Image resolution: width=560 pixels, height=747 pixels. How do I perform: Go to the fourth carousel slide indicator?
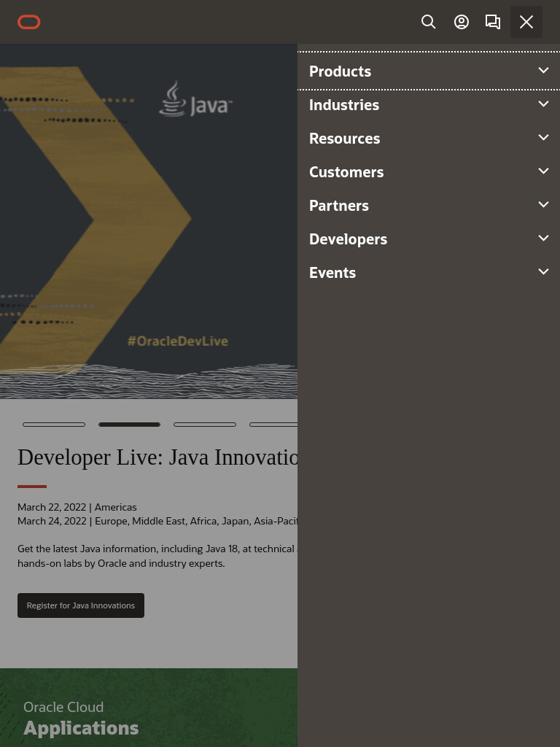(273, 425)
